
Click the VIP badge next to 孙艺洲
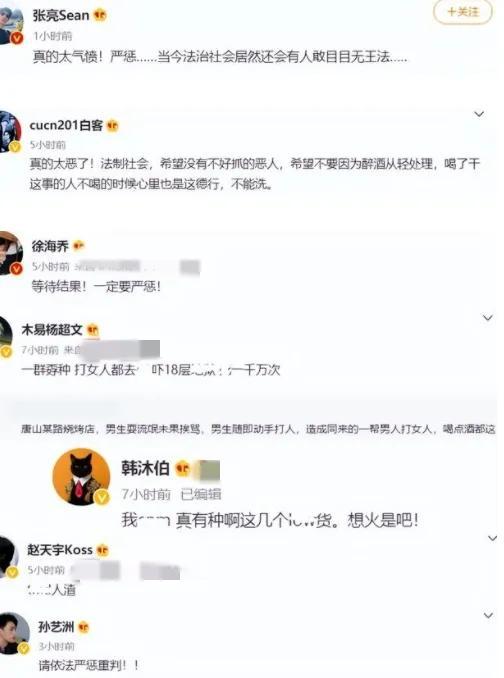[83, 627]
